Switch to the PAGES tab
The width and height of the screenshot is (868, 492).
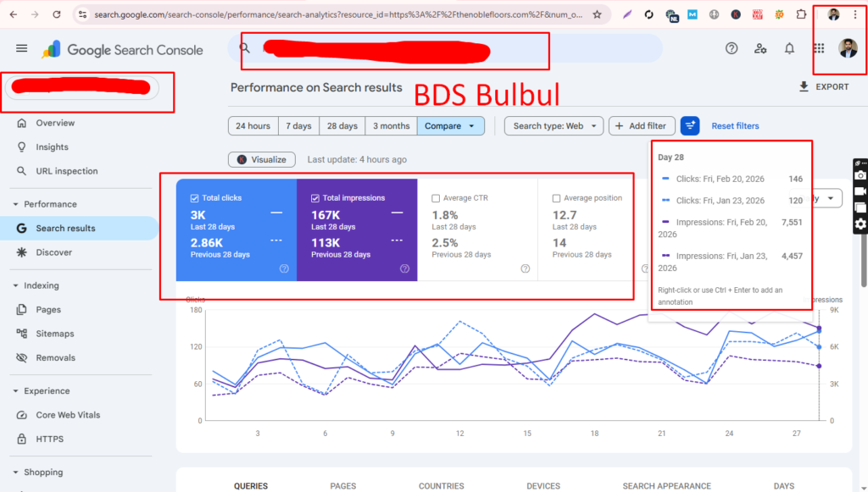point(342,486)
